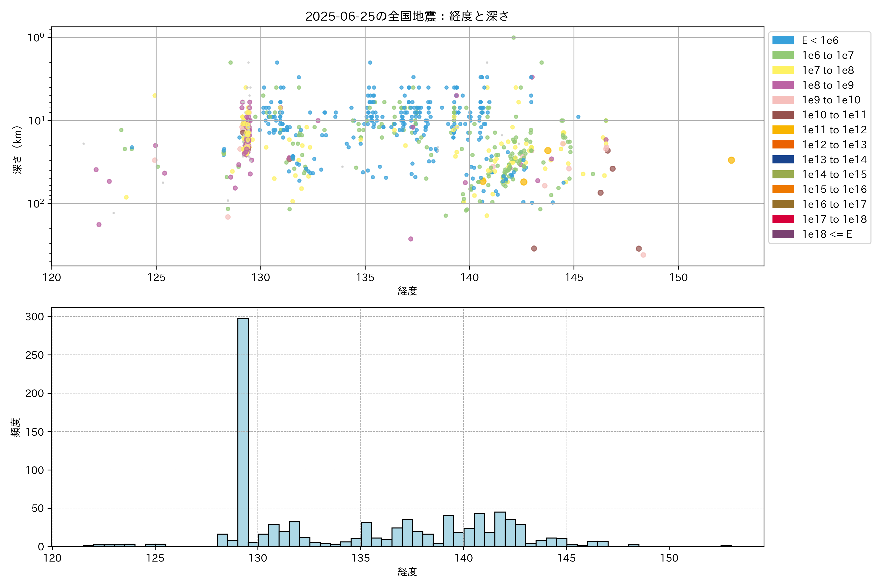This screenshot has width=882, height=588.
Task: Click the crimson '1e17 to 1e18' legend swatch
Action: coord(783,219)
